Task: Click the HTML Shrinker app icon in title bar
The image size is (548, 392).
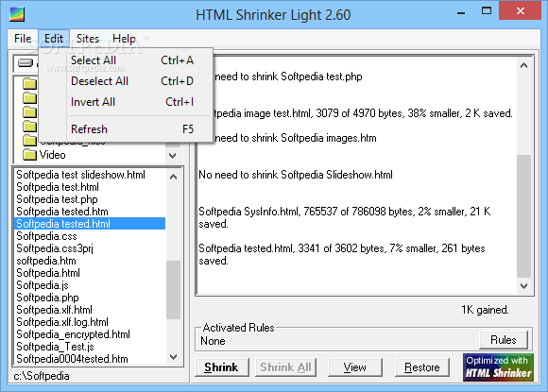Action: tap(17, 14)
